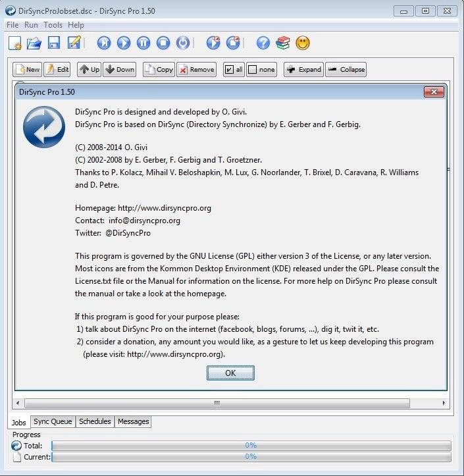Click the Expand button
The width and height of the screenshot is (464, 476).
(x=304, y=70)
